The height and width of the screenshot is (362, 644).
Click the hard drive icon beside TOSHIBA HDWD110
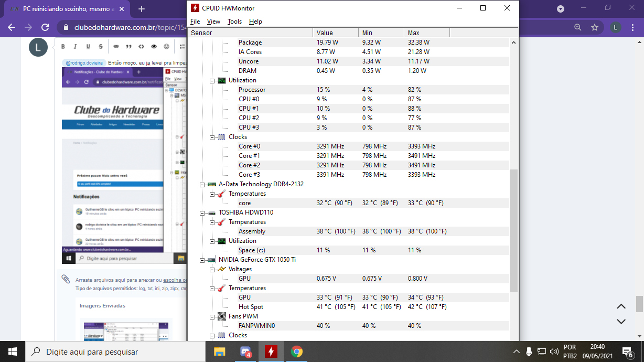point(212,212)
